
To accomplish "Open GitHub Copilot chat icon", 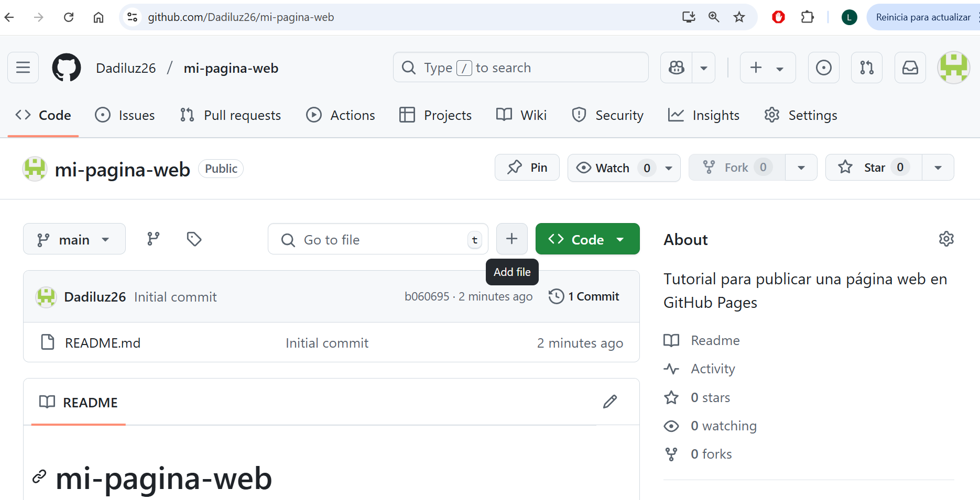I will click(x=677, y=68).
